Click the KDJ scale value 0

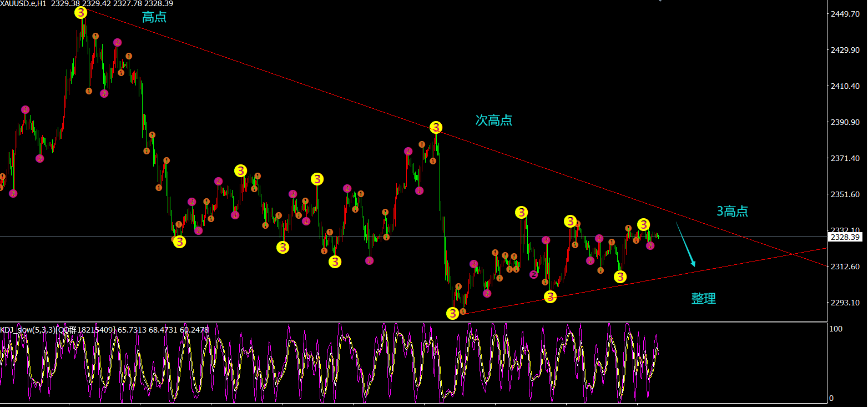pyautogui.click(x=831, y=398)
